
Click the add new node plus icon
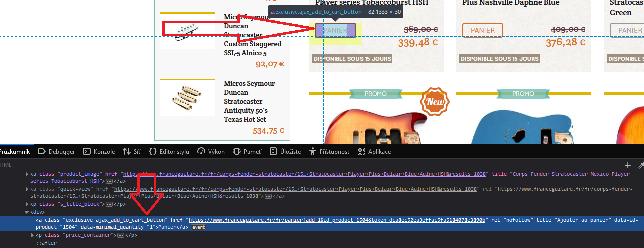point(628,165)
